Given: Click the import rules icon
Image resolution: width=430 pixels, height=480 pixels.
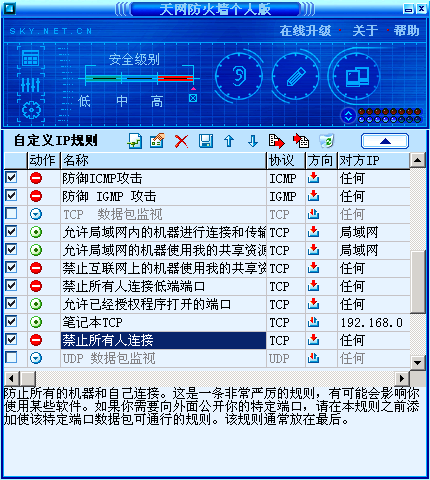Looking at the screenshot, I should click(301, 141).
